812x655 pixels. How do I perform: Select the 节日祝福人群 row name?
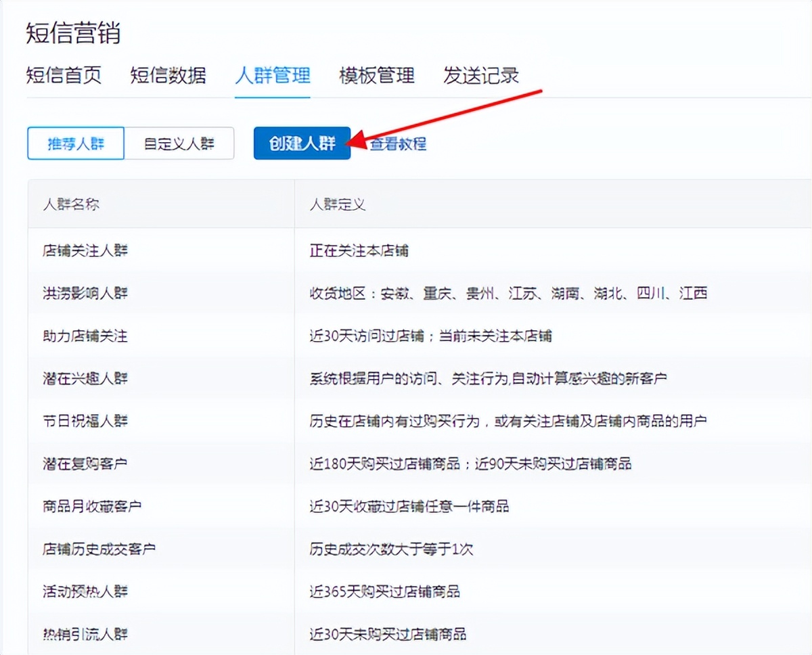click(x=85, y=421)
